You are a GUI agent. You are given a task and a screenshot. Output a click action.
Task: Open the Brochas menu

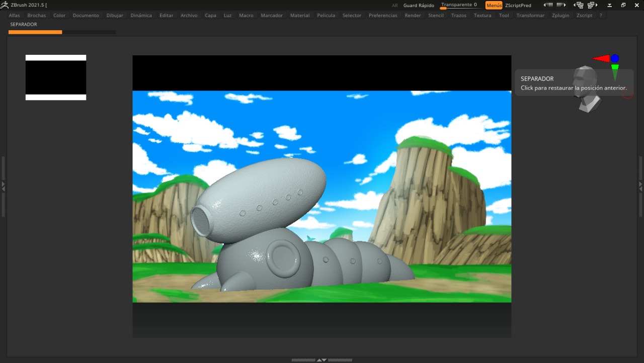point(37,16)
